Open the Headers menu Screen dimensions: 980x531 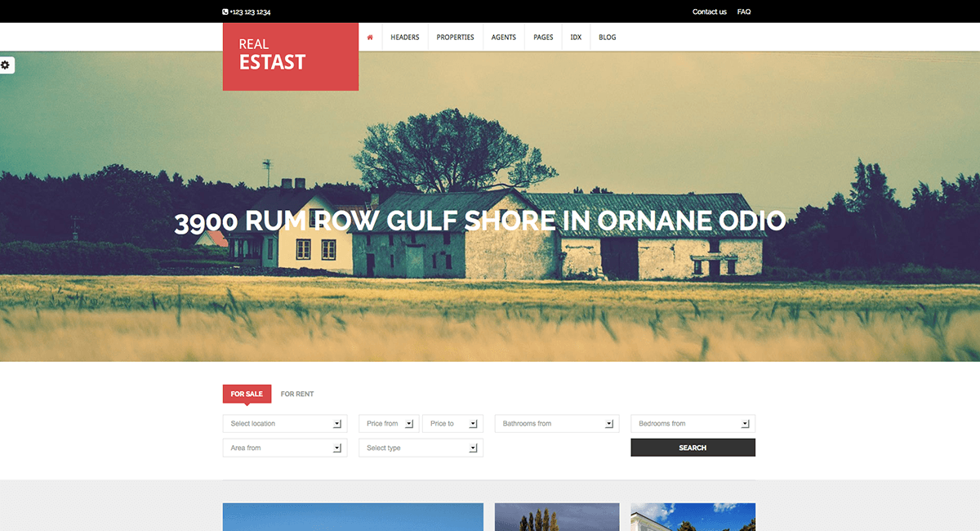coord(405,37)
